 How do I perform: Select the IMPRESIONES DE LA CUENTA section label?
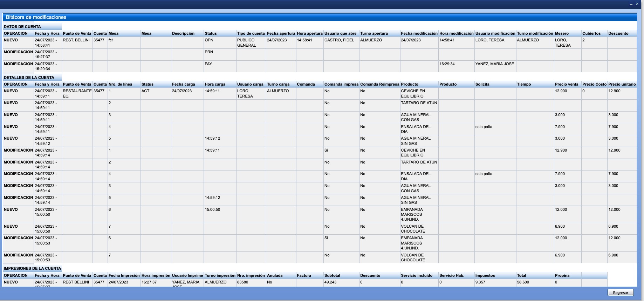(x=33, y=268)
